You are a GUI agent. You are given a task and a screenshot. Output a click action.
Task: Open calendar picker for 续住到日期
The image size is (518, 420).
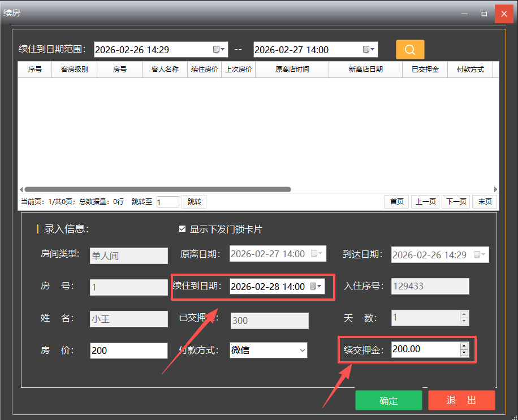tap(316, 287)
